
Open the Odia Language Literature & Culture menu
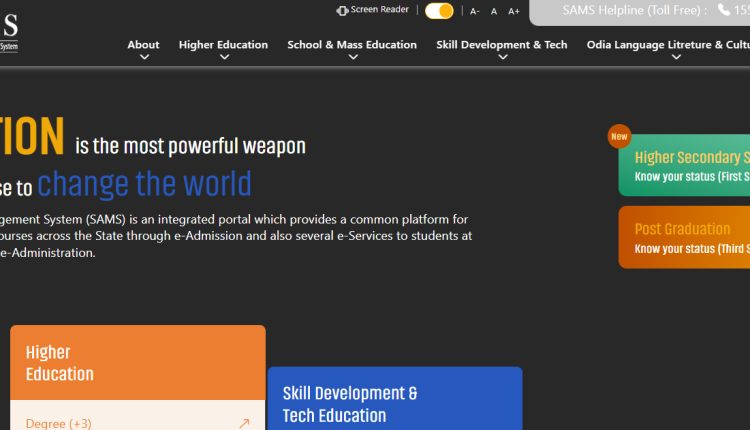[668, 45]
